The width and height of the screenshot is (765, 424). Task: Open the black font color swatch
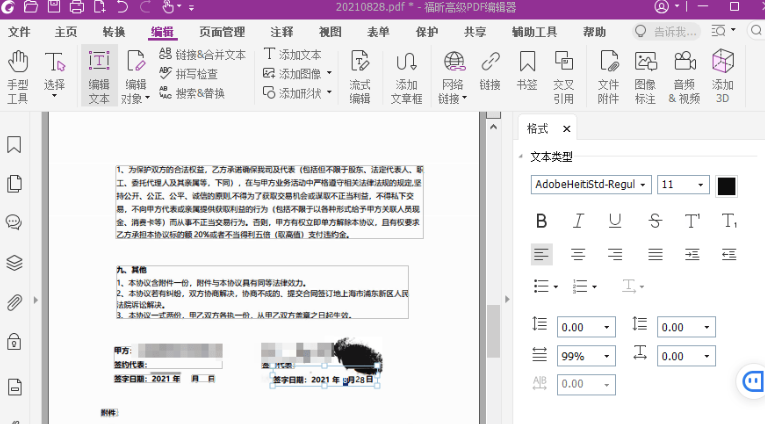726,186
